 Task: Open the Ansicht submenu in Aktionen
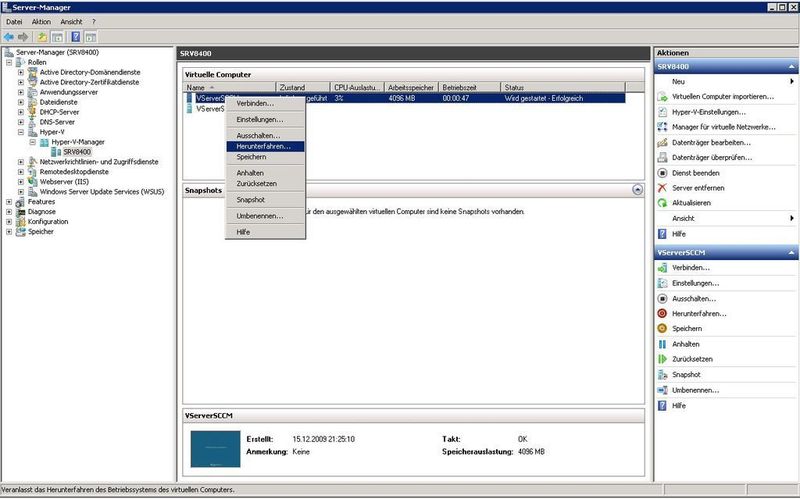(726, 218)
